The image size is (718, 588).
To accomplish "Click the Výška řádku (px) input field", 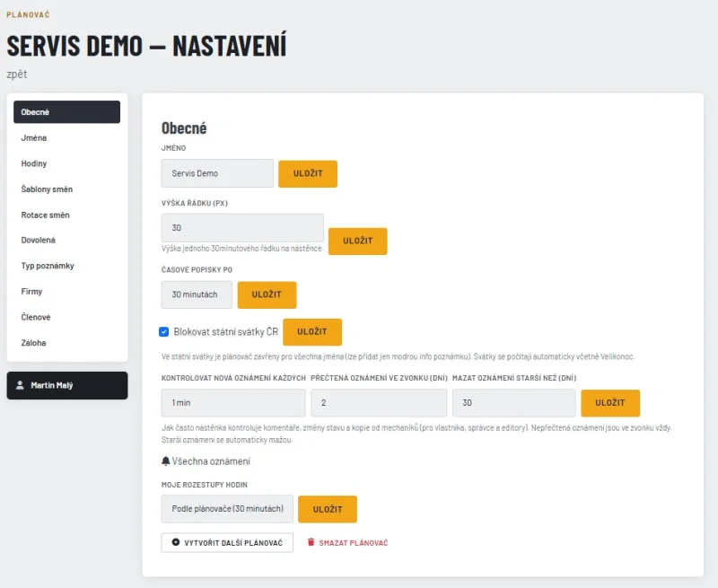I will 242,228.
